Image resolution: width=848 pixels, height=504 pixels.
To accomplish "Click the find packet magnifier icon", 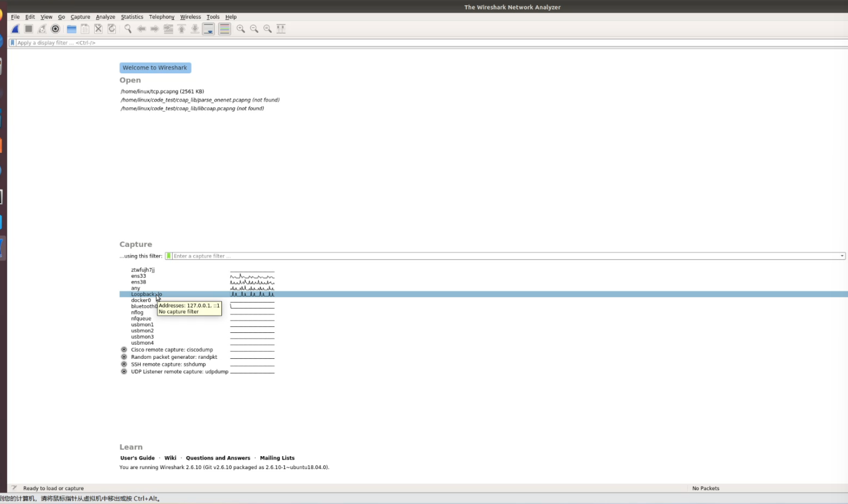I will click(x=128, y=29).
